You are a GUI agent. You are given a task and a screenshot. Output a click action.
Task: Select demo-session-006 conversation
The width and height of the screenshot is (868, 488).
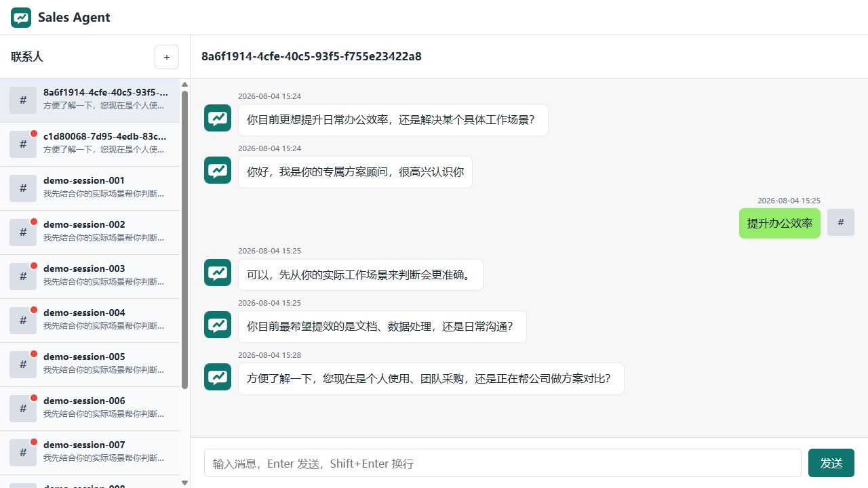click(90, 409)
